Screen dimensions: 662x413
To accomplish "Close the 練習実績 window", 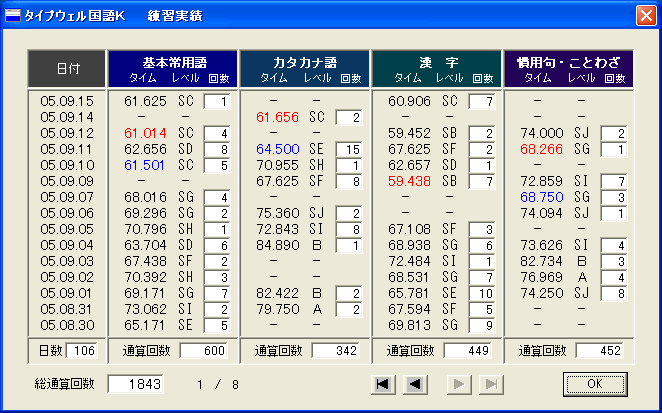I will pos(646,16).
